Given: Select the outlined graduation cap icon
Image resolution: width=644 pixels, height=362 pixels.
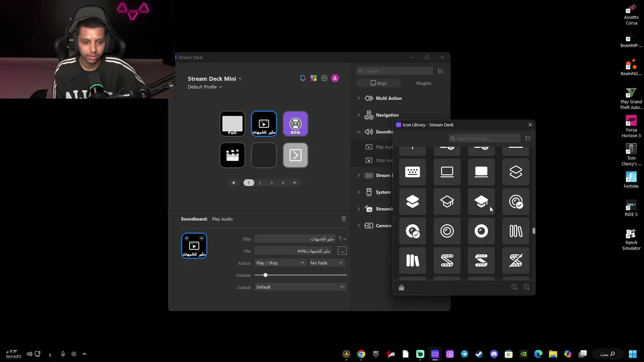Looking at the screenshot, I should click(447, 202).
